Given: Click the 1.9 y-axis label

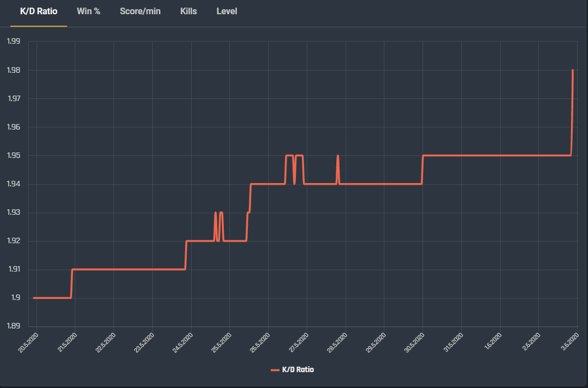Looking at the screenshot, I should tap(15, 298).
